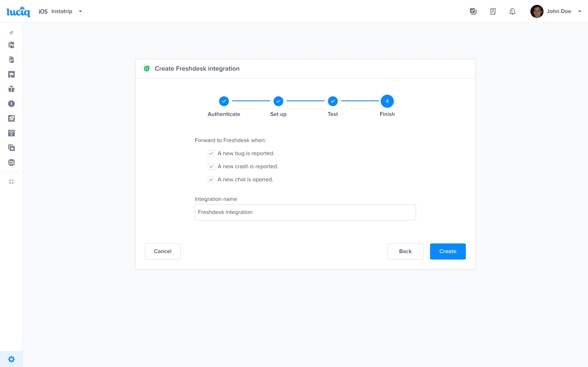Click the alert exclamation sidebar icon
588x367 pixels.
(11, 104)
